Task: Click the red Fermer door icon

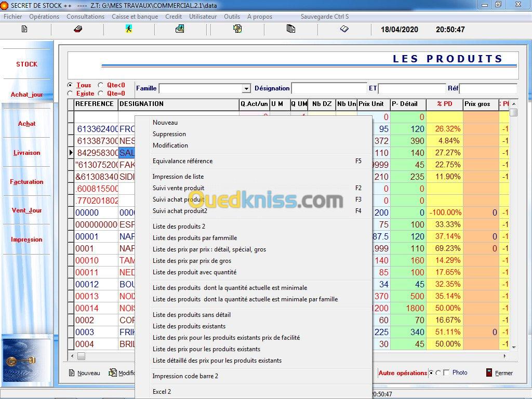Action: coord(489,373)
